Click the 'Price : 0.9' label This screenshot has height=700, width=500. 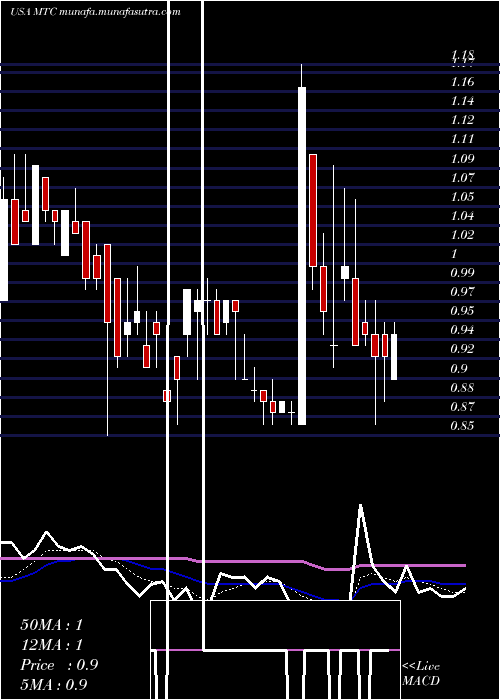coord(59,665)
